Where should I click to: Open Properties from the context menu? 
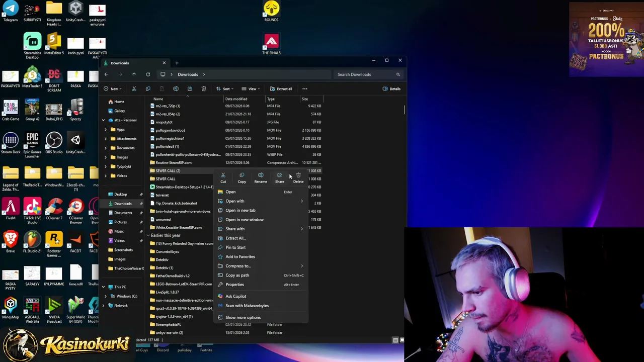(260, 285)
